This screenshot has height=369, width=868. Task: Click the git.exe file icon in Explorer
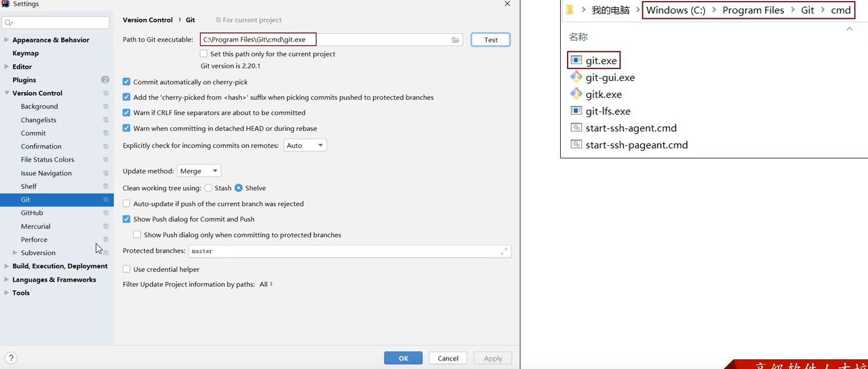point(576,60)
